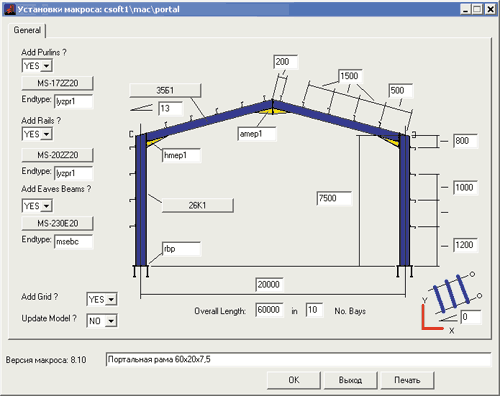
Task: Click the application icon in title bar
Action: coord(9,9)
